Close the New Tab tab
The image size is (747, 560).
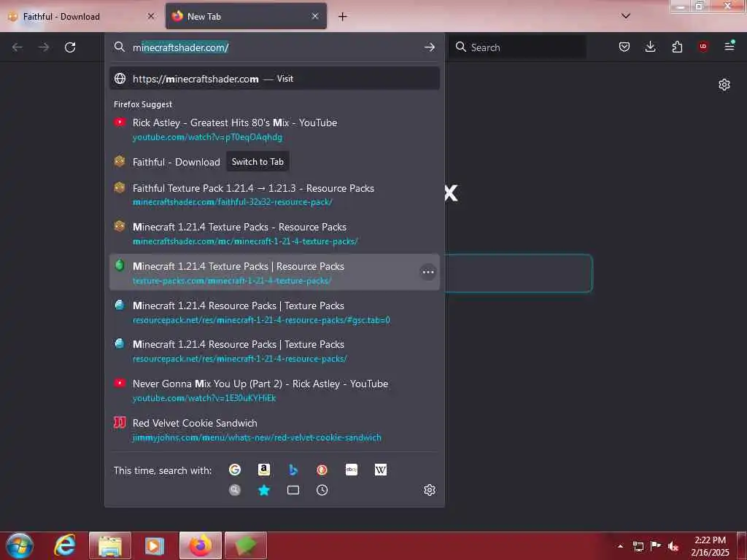tap(315, 16)
